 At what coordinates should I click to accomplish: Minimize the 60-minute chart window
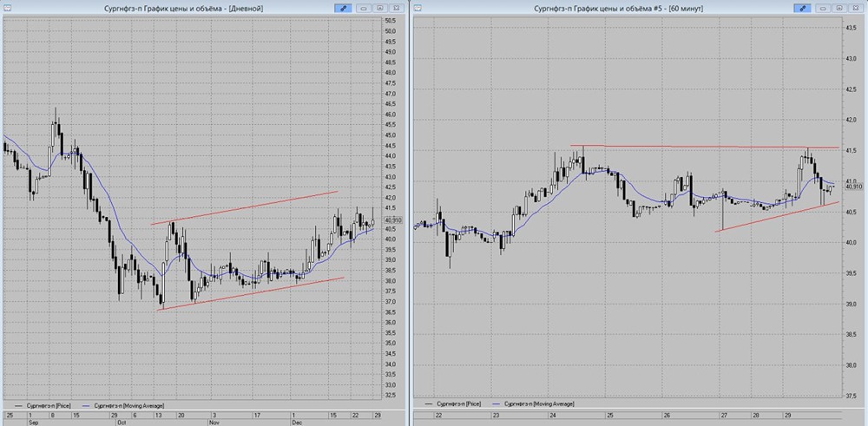pyautogui.click(x=823, y=9)
